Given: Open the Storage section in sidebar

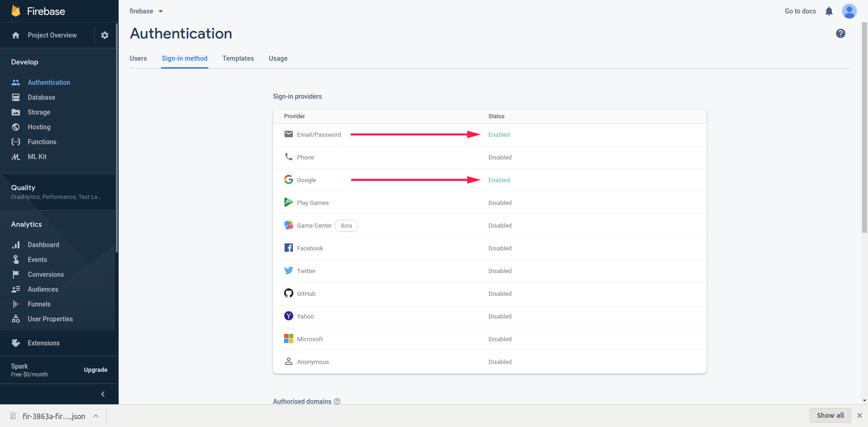Looking at the screenshot, I should click(39, 112).
